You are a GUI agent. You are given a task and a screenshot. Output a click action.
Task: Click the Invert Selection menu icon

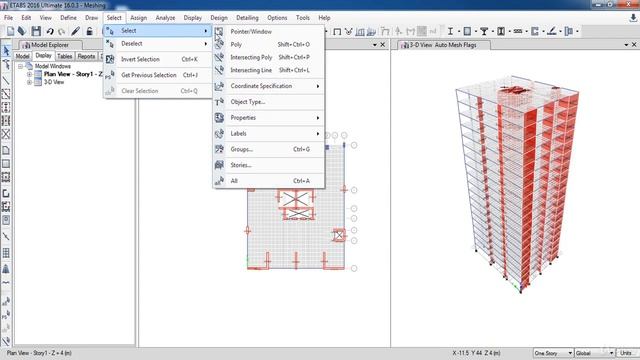coord(110,59)
